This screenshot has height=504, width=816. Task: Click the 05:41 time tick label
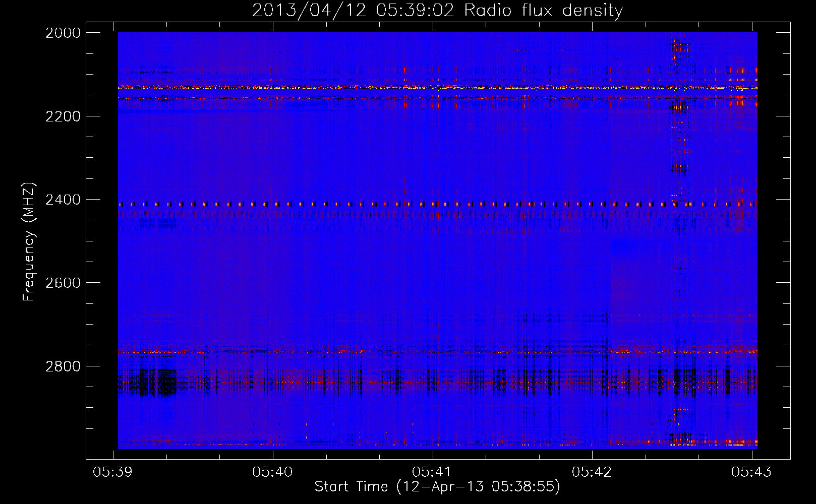coord(432,472)
